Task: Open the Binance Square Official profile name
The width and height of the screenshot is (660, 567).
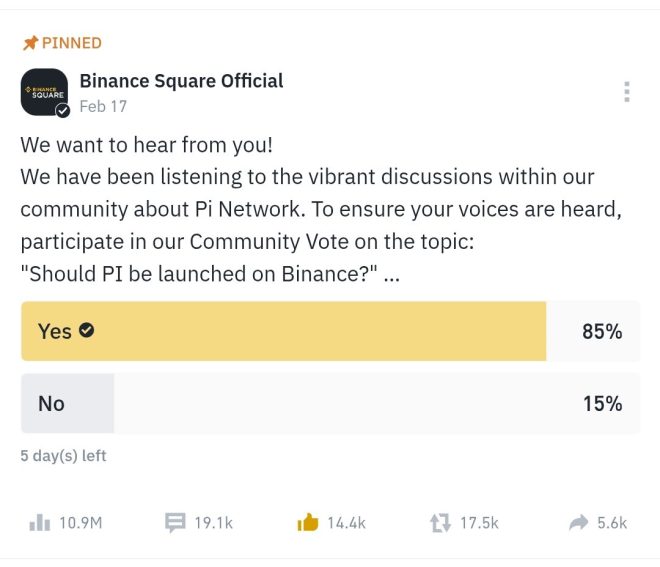Action: click(181, 81)
